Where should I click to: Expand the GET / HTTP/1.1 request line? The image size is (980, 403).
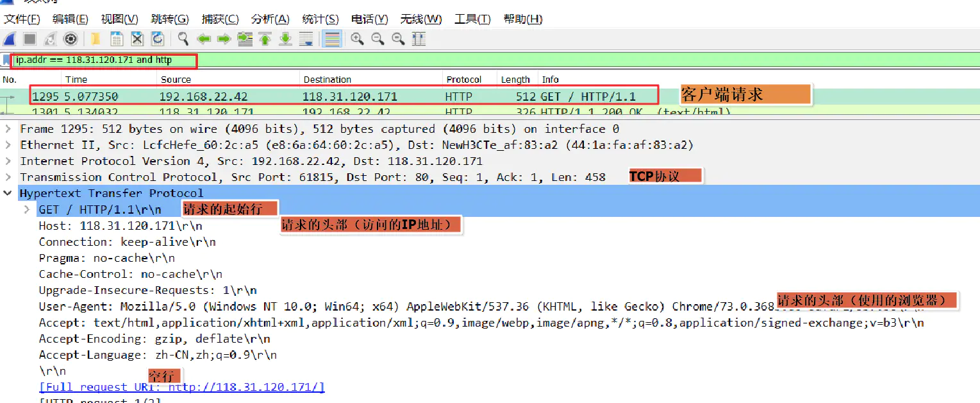click(27, 209)
